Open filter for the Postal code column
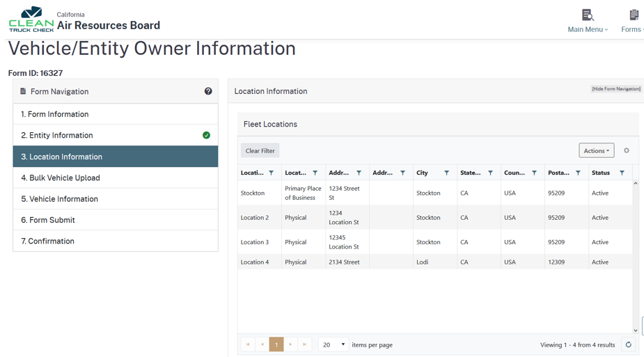644x357 pixels. pyautogui.click(x=578, y=173)
